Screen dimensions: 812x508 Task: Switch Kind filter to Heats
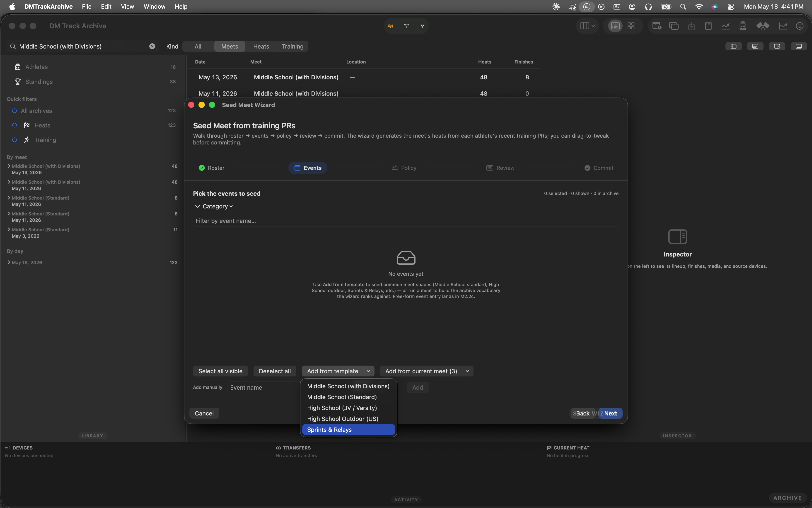[261, 46]
